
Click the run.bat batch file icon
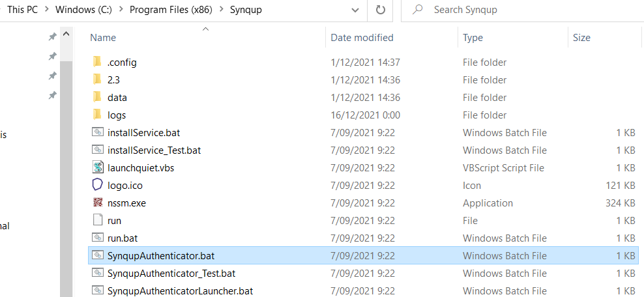(97, 238)
